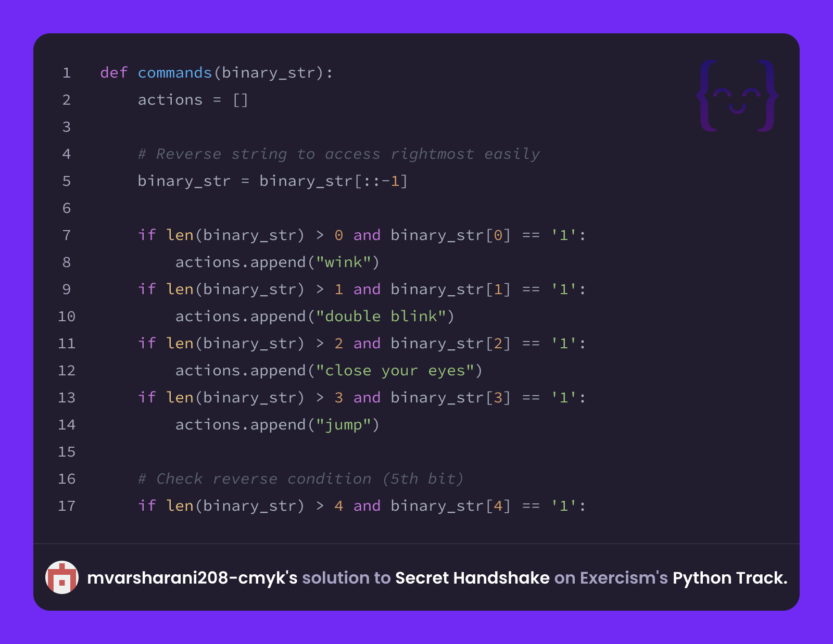Click the 'Secret Handshake' exercise title
Image resolution: width=833 pixels, height=644 pixels.
tap(472, 578)
